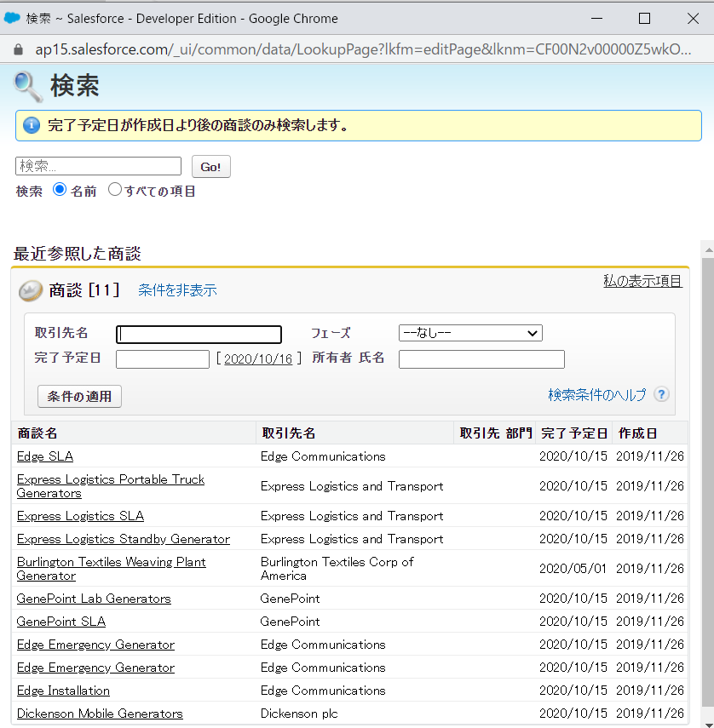Image resolution: width=714 pixels, height=728 pixels.
Task: Click the 条件を非表示 link
Action: pyautogui.click(x=177, y=290)
